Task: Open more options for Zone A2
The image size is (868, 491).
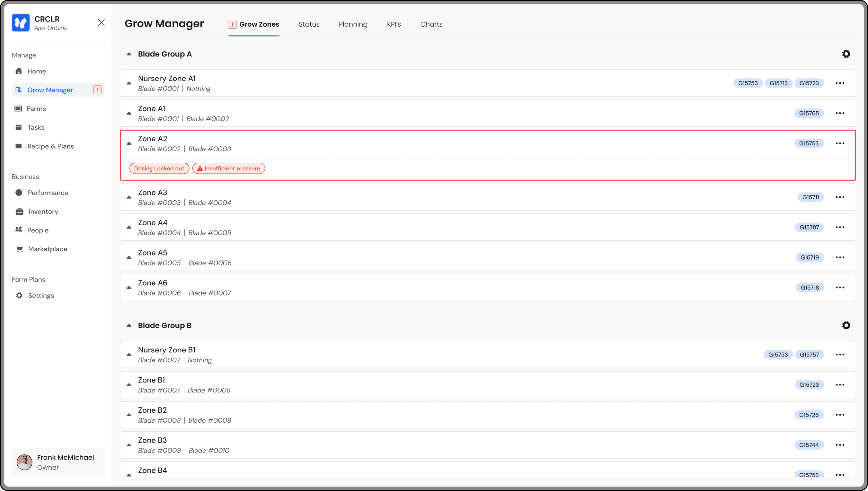Action: point(840,143)
